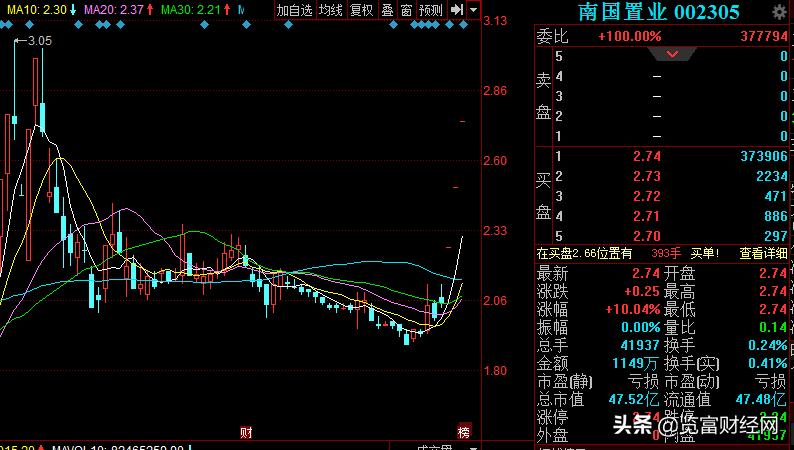The width and height of the screenshot is (794, 450).
Task: Click the 金额 value 1149万
Action: (x=636, y=363)
